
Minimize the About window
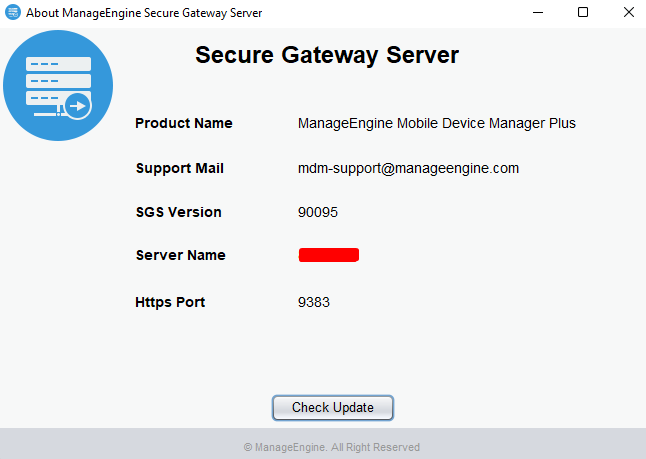click(538, 12)
